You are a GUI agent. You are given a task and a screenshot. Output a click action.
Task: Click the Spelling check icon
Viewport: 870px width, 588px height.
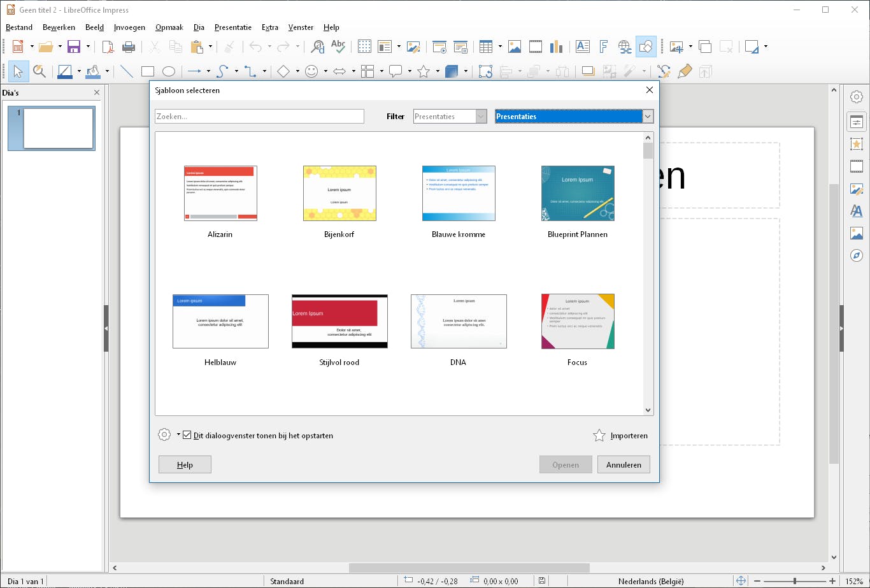pos(338,47)
